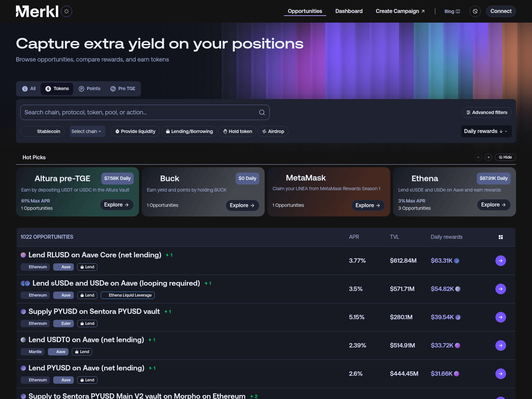This screenshot has height=399, width=532.
Task: Sort by APR column header
Action: click(x=354, y=237)
